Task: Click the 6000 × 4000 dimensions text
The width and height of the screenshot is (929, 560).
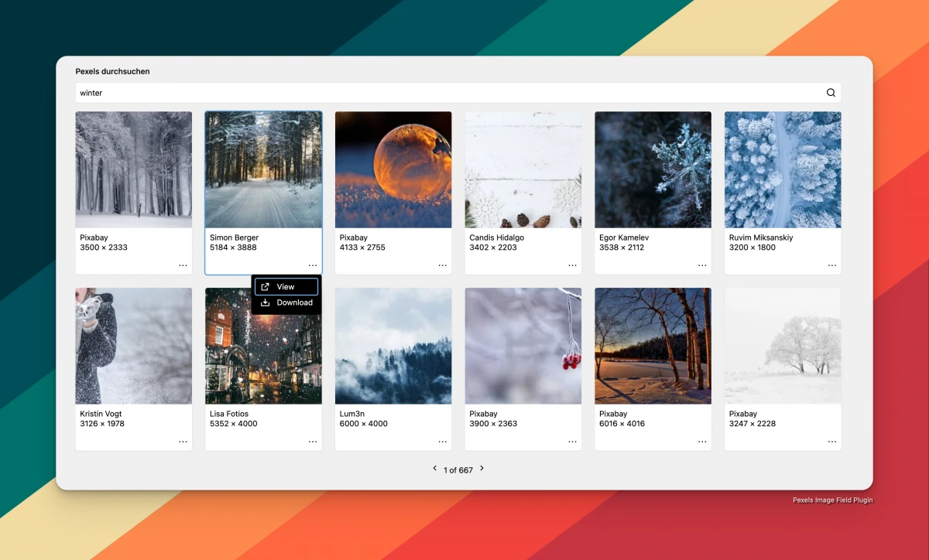Action: pos(363,424)
